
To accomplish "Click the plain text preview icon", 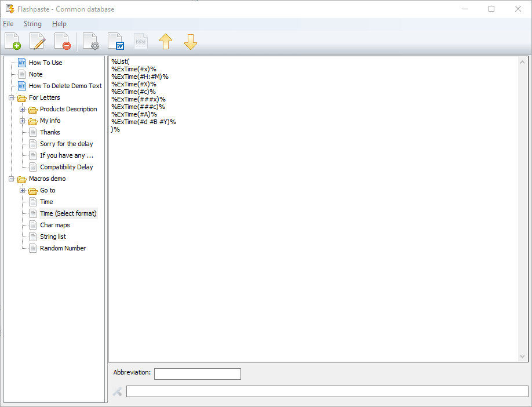I will click(x=140, y=41).
